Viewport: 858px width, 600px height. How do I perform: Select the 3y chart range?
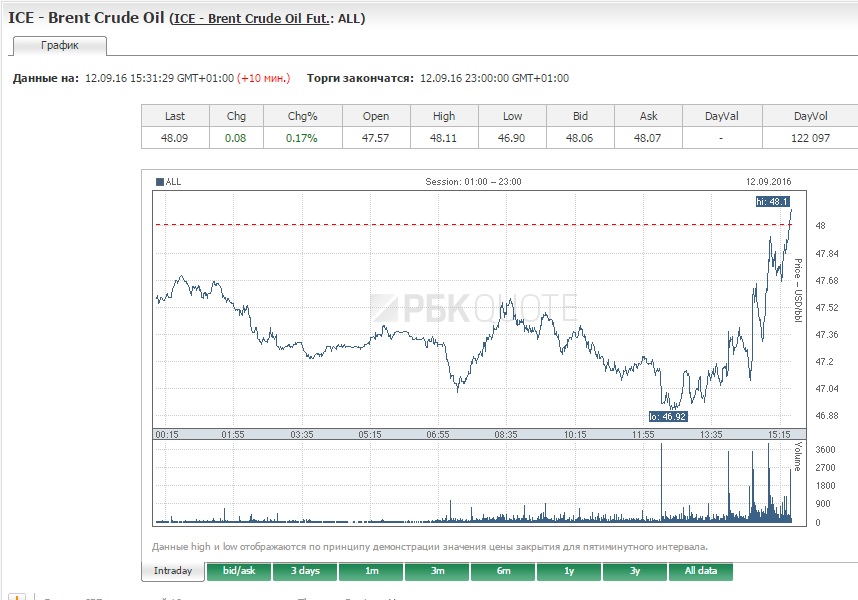pyautogui.click(x=635, y=571)
